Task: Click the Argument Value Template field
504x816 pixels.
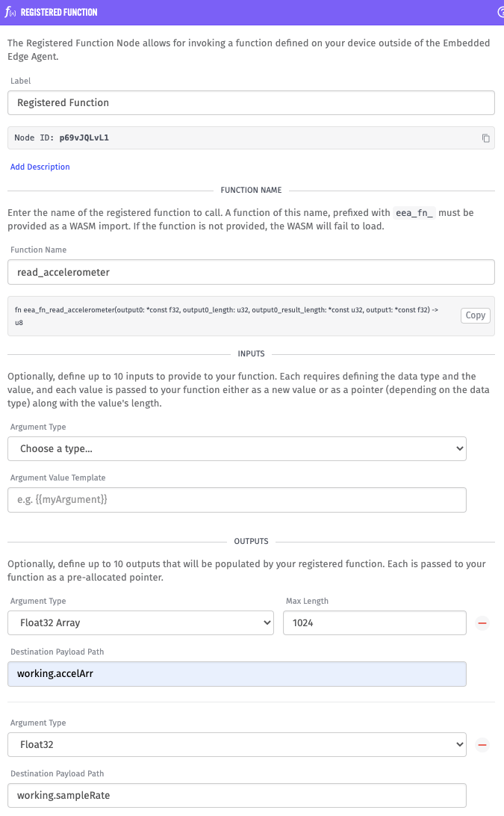Action: tap(237, 500)
